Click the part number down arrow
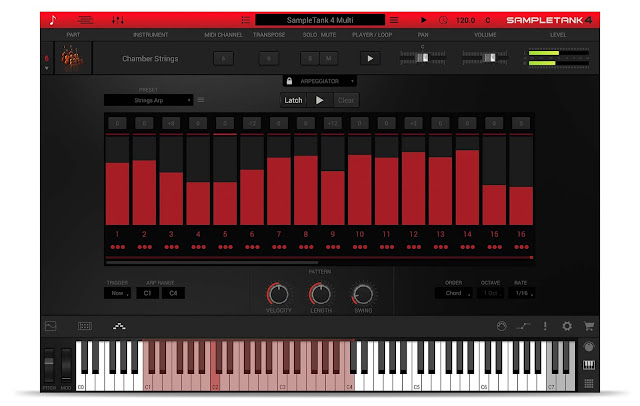The height and width of the screenshot is (406, 640). pos(47,68)
